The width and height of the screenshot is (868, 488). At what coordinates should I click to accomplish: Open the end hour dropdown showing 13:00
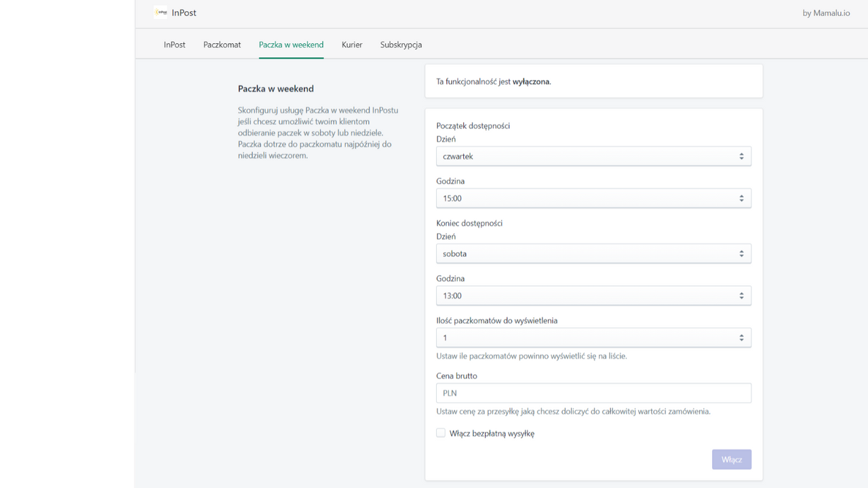[593, 296]
